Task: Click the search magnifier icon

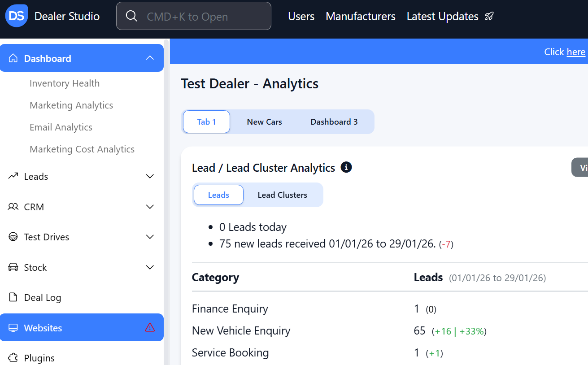Action: 131,16
